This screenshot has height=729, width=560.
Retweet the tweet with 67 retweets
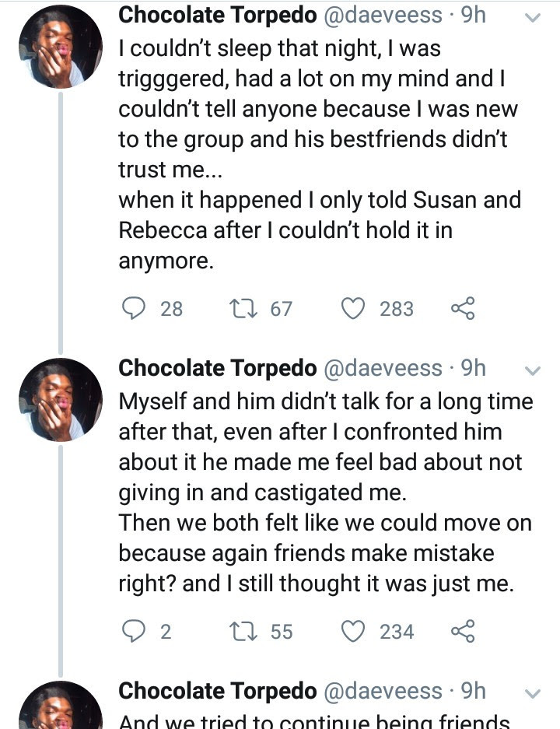[x=238, y=309]
